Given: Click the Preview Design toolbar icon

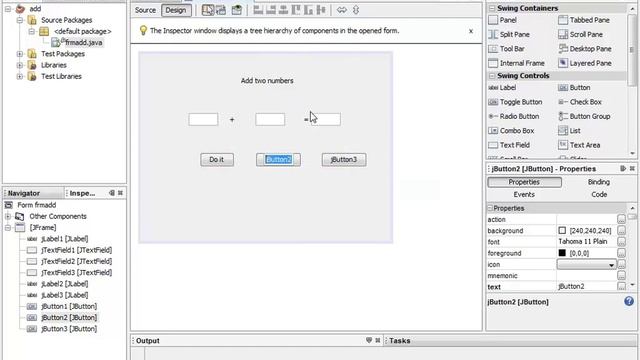Looking at the screenshot, I should [236, 10].
